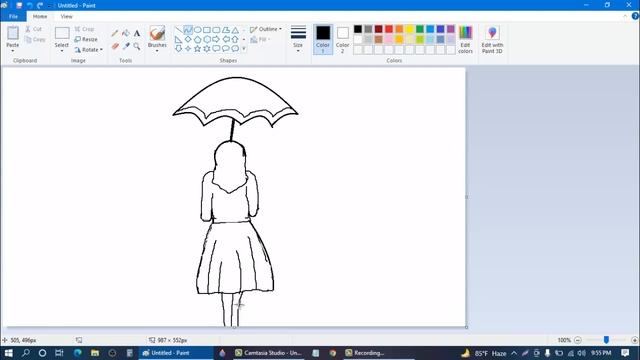Choose the Up arrow shape
Viewport: 640px width, 360px height.
click(236, 40)
